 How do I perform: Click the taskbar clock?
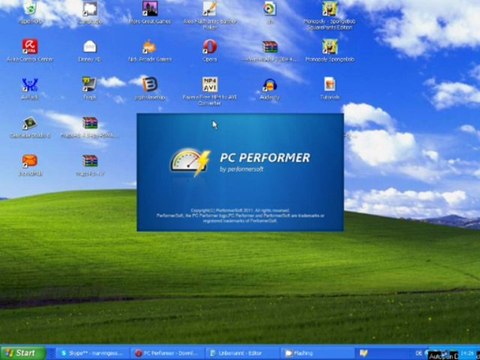coord(467,353)
